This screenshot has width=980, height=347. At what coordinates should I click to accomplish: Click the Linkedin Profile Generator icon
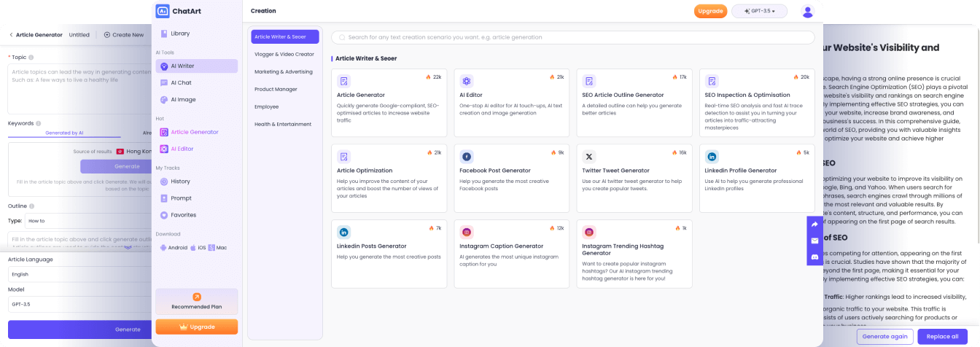pyautogui.click(x=712, y=157)
